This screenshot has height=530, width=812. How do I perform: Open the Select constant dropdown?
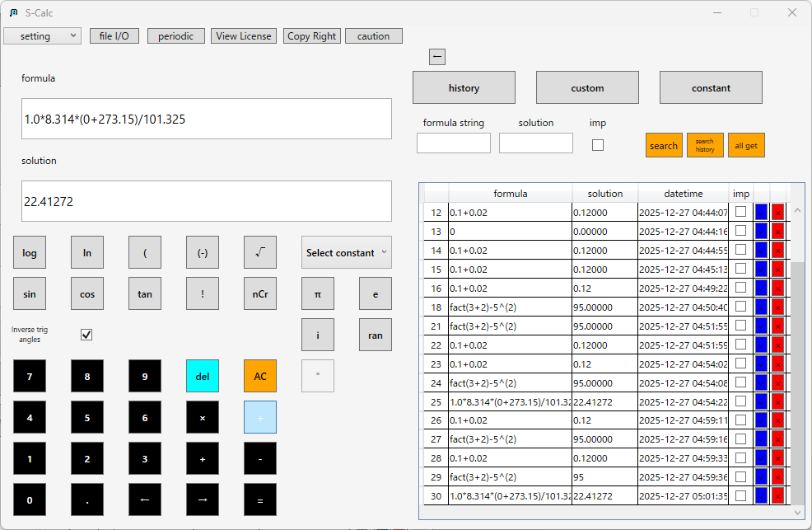tap(347, 252)
